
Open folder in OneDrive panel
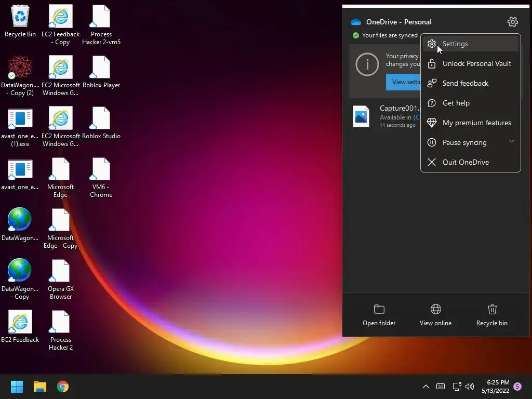click(379, 315)
